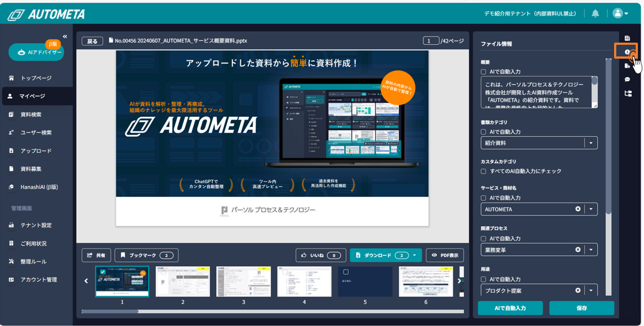644x326 pixels.
Task: Click the ブックマーク button
Action: [x=146, y=255]
